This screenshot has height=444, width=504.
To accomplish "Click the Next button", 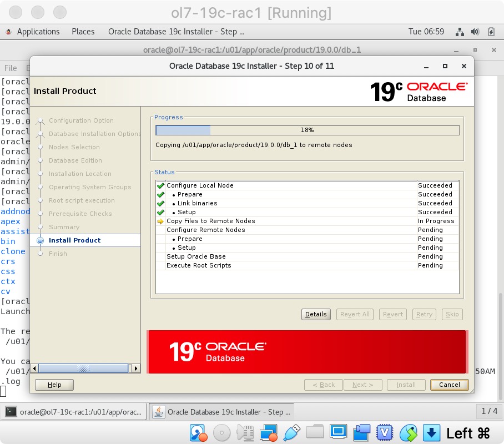I will tap(362, 385).
